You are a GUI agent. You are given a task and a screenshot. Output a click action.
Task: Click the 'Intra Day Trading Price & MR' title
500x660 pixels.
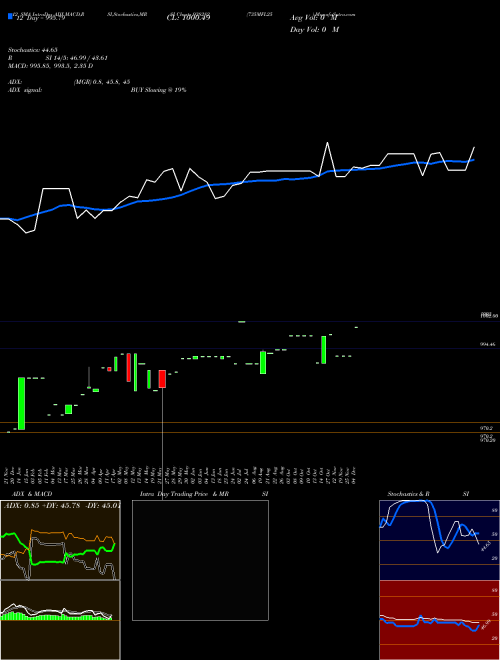click(x=184, y=494)
